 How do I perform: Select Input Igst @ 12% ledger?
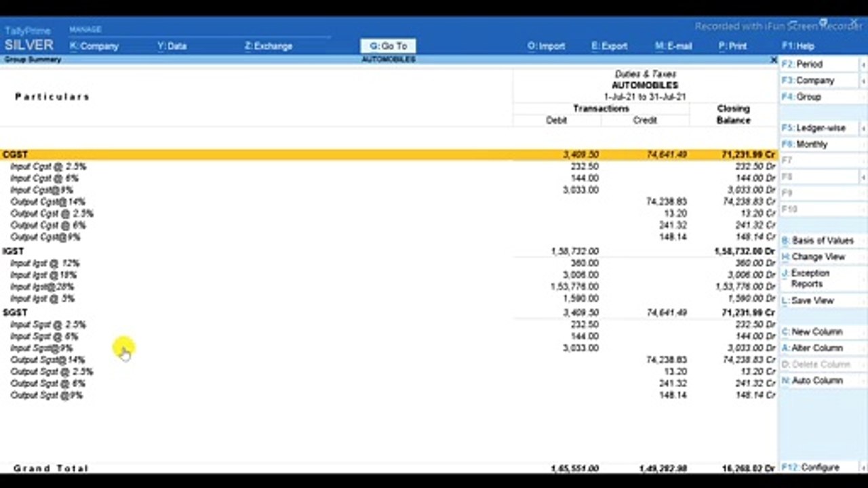pyautogui.click(x=45, y=263)
